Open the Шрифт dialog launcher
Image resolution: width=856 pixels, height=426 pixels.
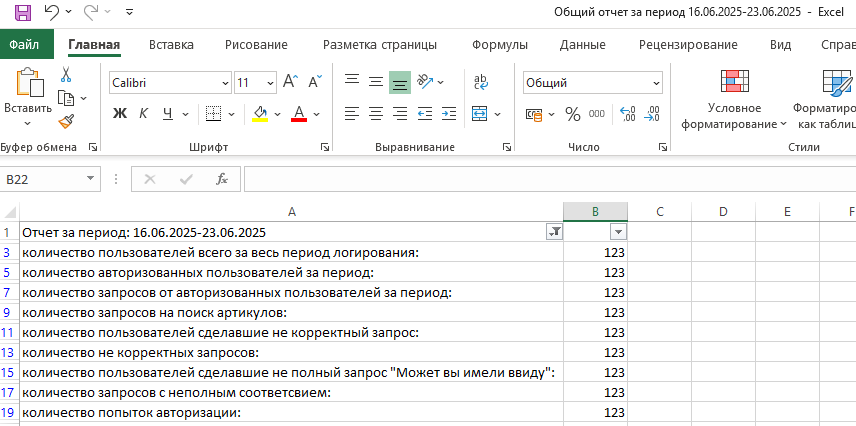point(324,147)
